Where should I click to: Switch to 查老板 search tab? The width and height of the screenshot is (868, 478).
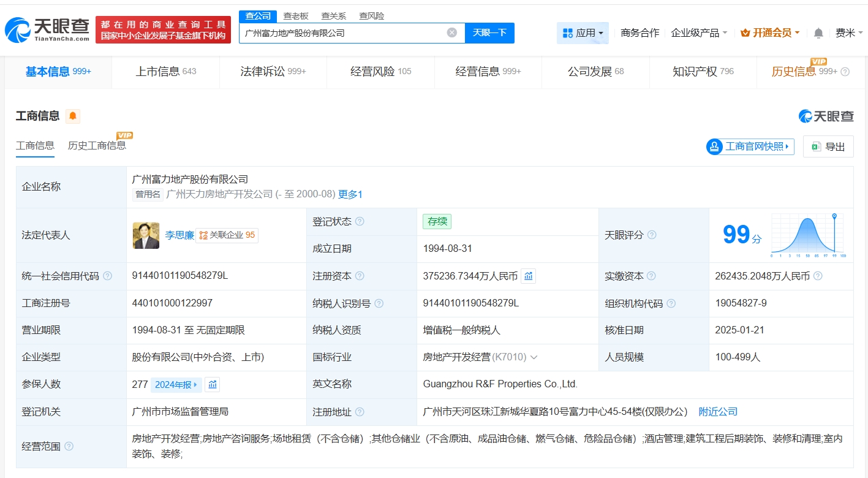coord(296,16)
